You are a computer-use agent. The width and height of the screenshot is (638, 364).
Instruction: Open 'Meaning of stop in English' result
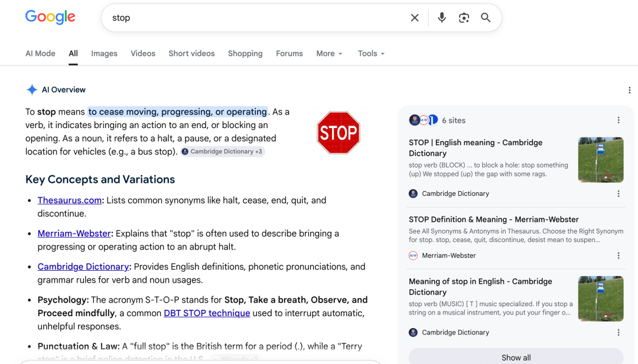(480, 287)
